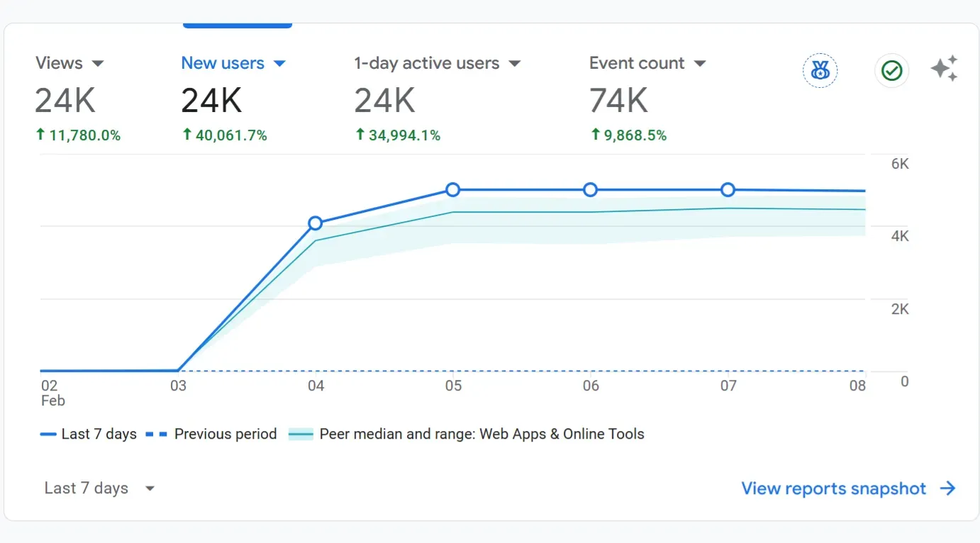Click the 1-day active users metric label
Screen dimensions: 980x543
coord(426,63)
